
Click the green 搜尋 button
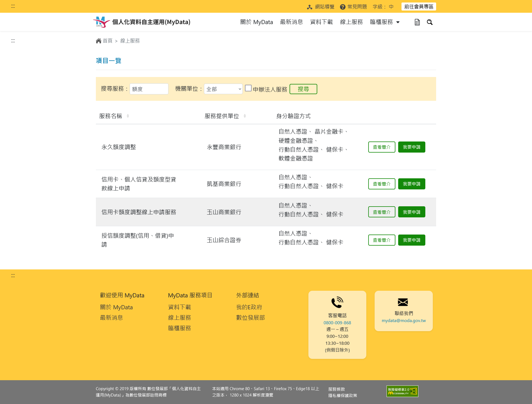pyautogui.click(x=303, y=89)
